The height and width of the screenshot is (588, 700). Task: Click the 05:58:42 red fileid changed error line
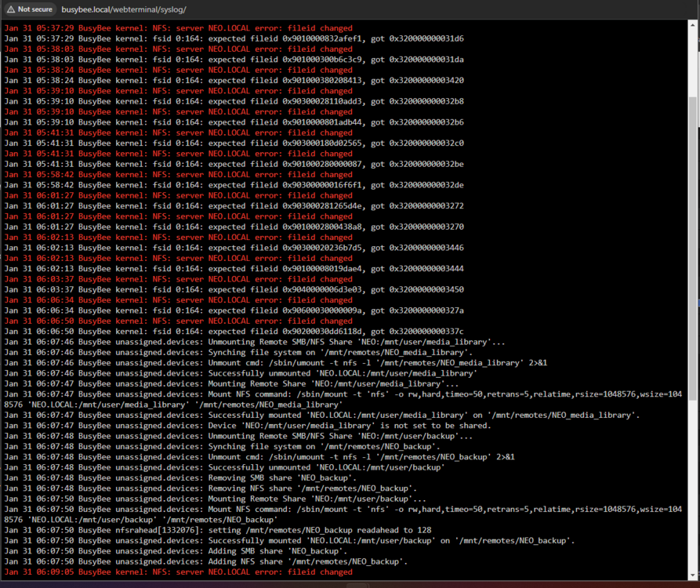pos(178,175)
